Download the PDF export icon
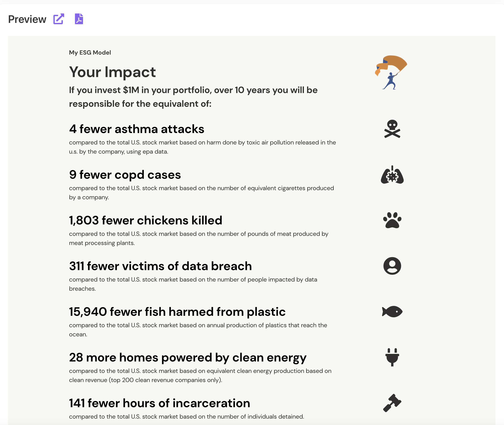Viewport: 504px width, 425px height. click(79, 19)
